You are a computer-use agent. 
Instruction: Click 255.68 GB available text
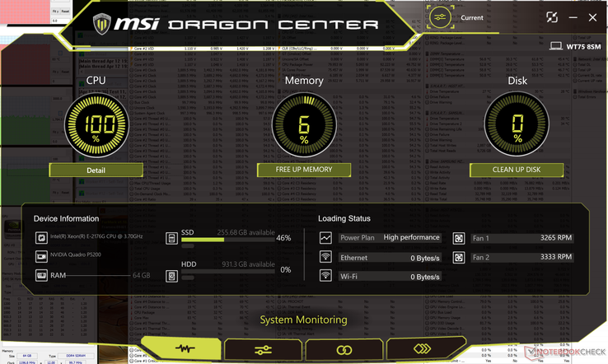click(246, 232)
